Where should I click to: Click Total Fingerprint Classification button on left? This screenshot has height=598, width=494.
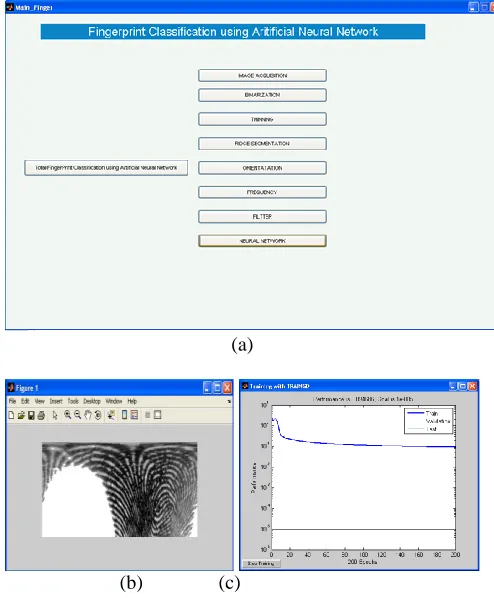[106, 168]
